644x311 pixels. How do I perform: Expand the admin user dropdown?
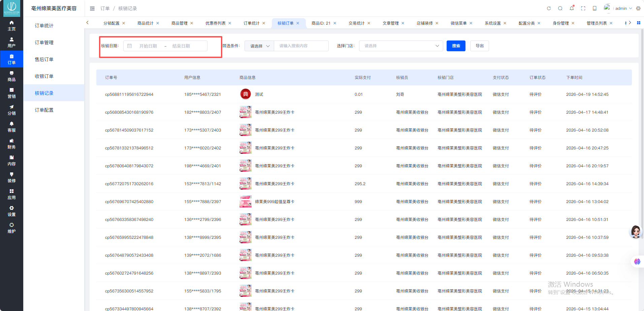[x=623, y=8]
